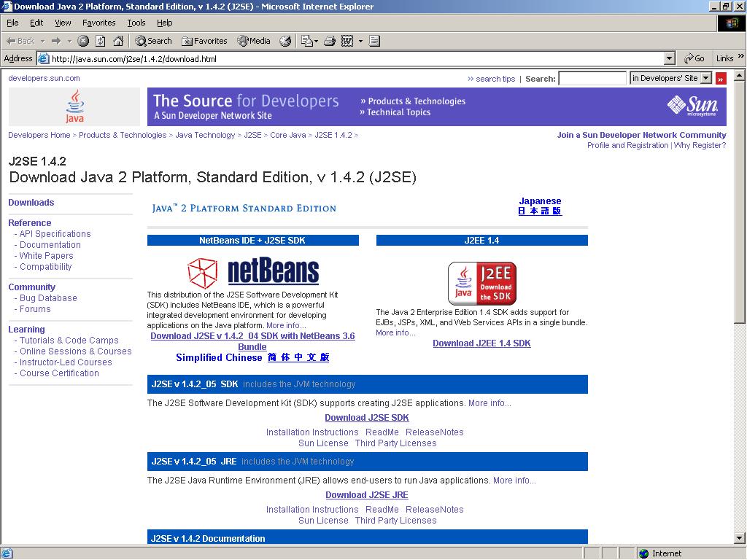The width and height of the screenshot is (747, 560).
Task: Click the J2EE Download the SDK badge
Action: point(482,284)
